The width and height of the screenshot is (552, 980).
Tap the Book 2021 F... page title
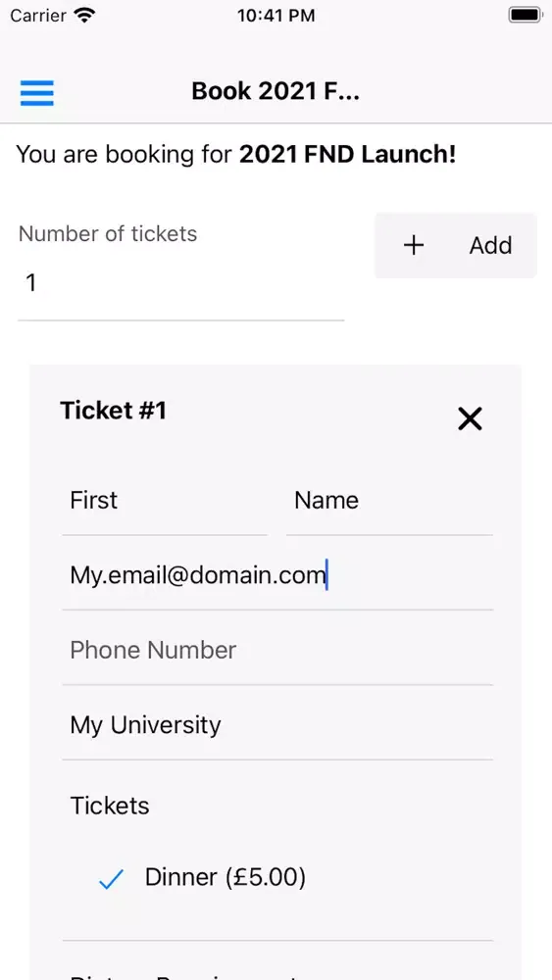click(x=276, y=91)
